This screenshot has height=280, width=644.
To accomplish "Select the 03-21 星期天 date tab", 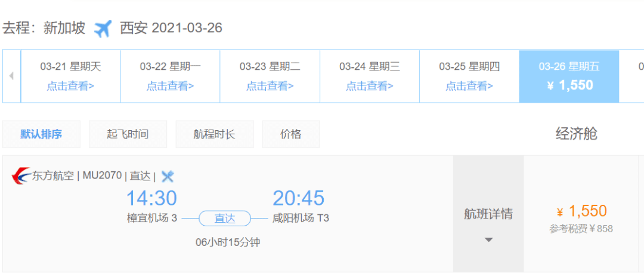I will point(70,76).
